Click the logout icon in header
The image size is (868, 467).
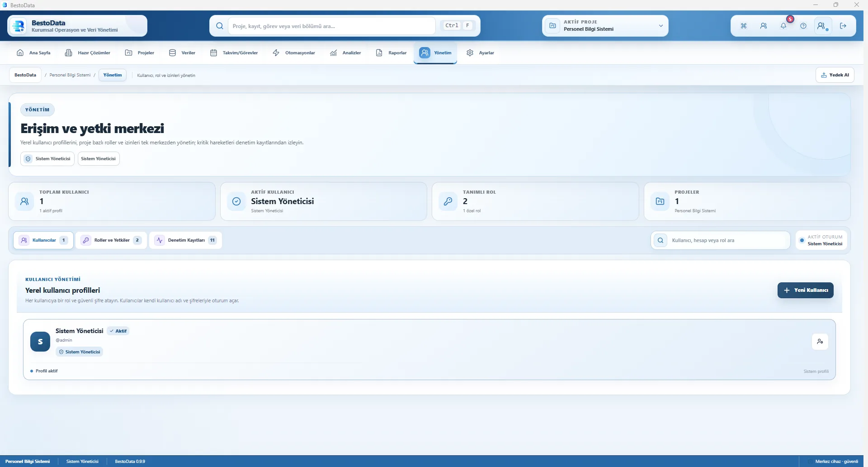pyautogui.click(x=843, y=26)
